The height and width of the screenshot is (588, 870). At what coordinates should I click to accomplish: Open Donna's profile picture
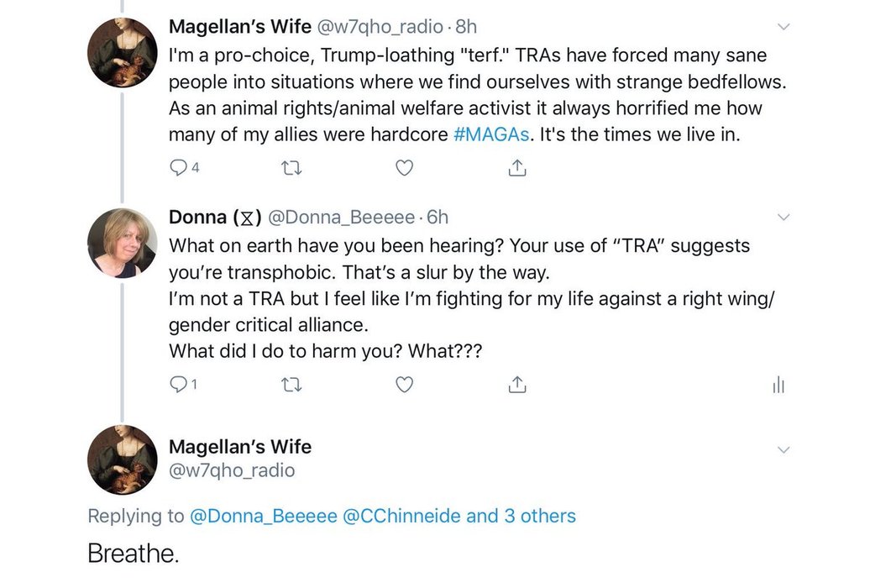123,243
